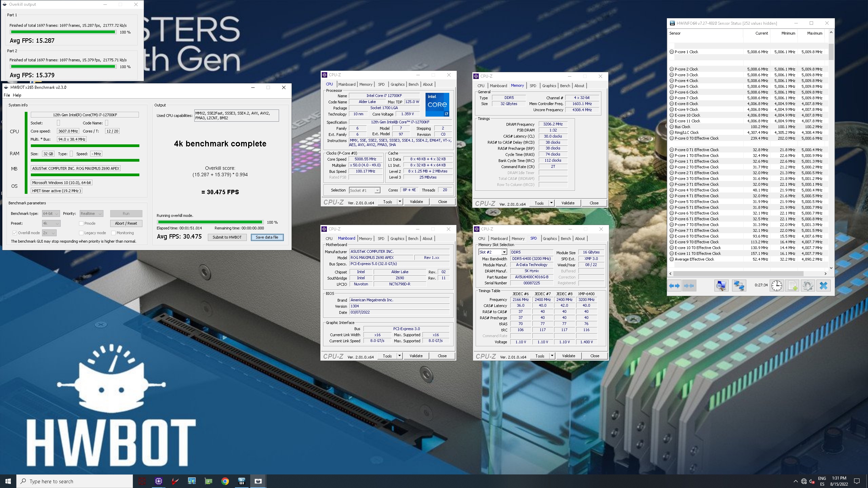The height and width of the screenshot is (488, 868).
Task: Click Average Effective Clock sensor icon
Action: point(672,259)
